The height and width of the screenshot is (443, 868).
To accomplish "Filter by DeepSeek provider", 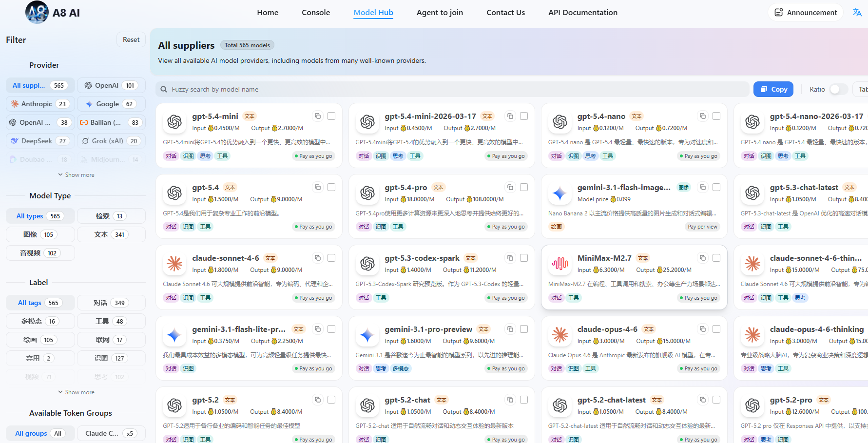I will click(x=40, y=141).
